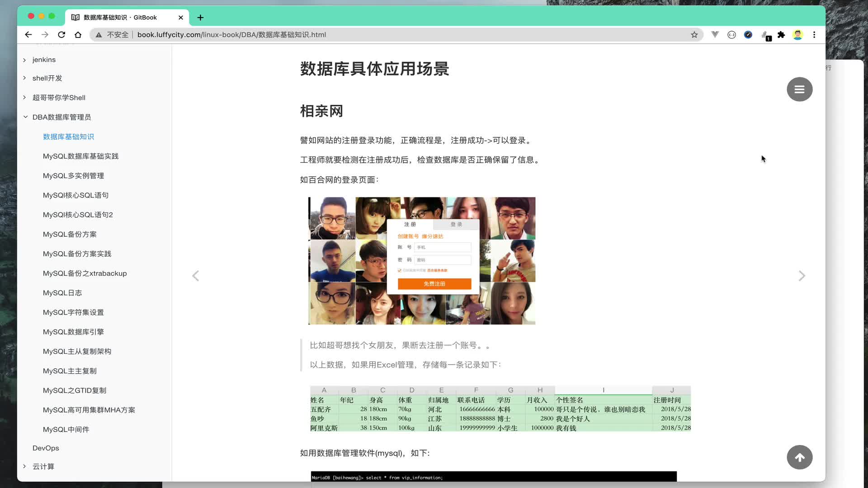Viewport: 868px width, 488px height.
Task: Click the browser forward arrow
Action: 45,35
